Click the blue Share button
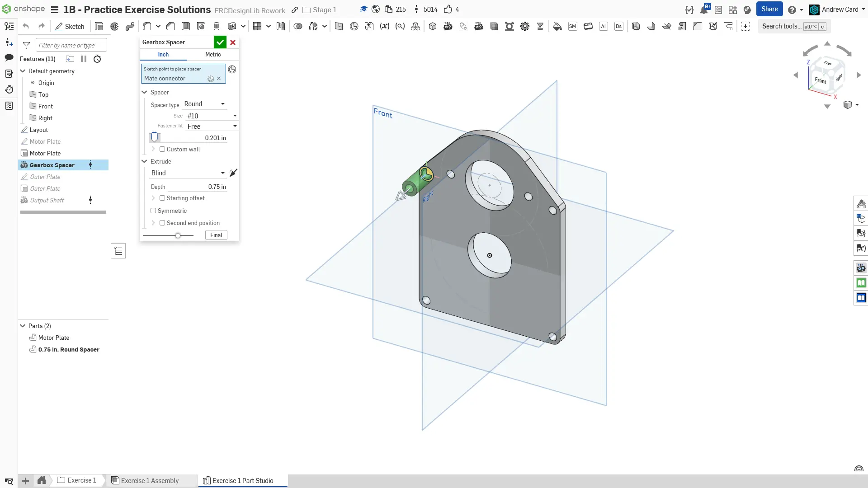Image resolution: width=868 pixels, height=488 pixels. point(769,9)
